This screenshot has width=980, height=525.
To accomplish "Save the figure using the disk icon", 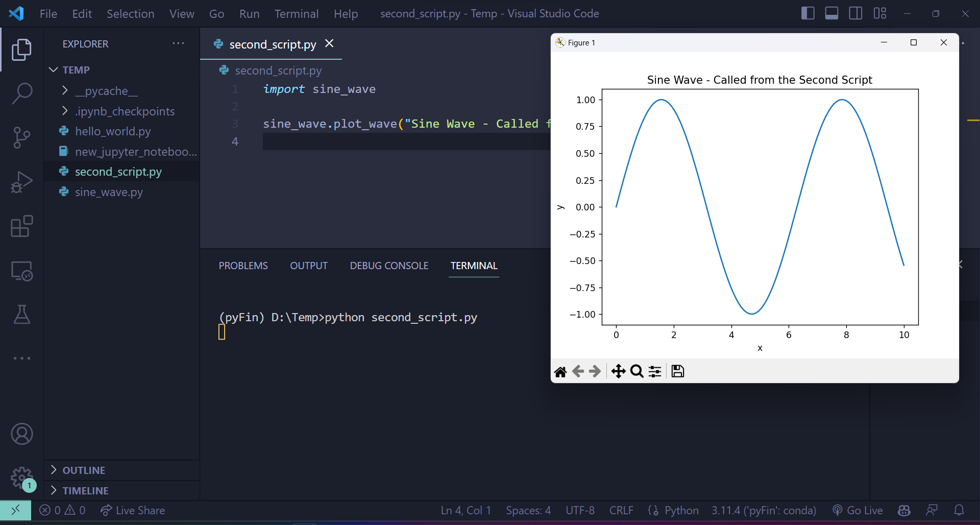I will [677, 371].
